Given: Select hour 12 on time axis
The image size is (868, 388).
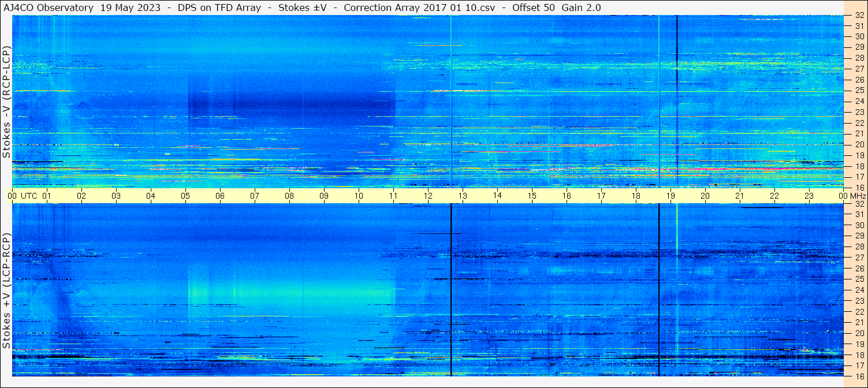Looking at the screenshot, I should click(x=428, y=196).
